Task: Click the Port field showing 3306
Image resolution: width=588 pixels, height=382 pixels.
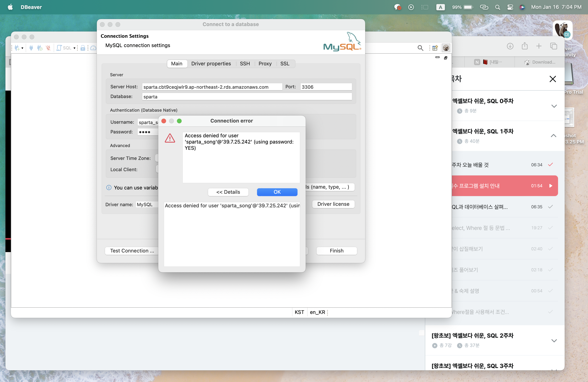Action: [326, 87]
